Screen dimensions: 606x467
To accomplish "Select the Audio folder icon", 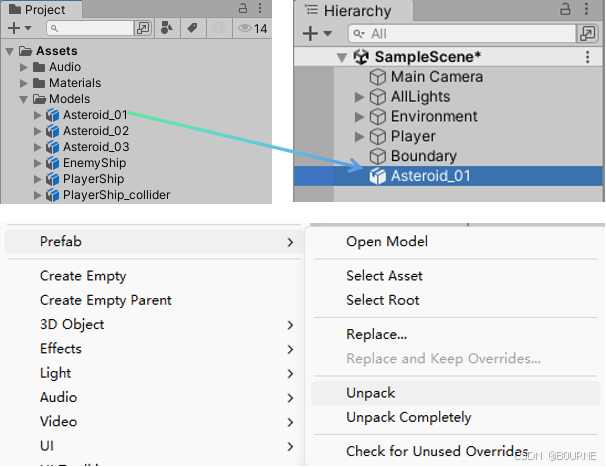I will point(39,67).
